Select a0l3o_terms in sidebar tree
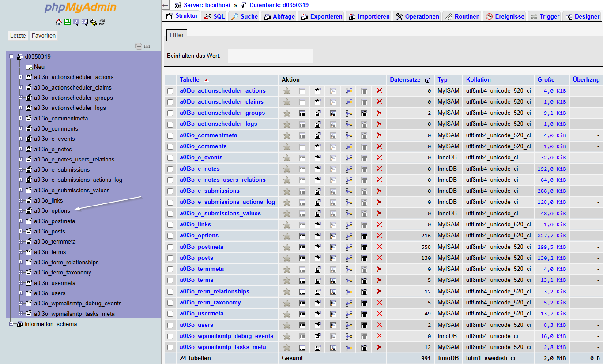The height and width of the screenshot is (364, 603). (x=50, y=252)
